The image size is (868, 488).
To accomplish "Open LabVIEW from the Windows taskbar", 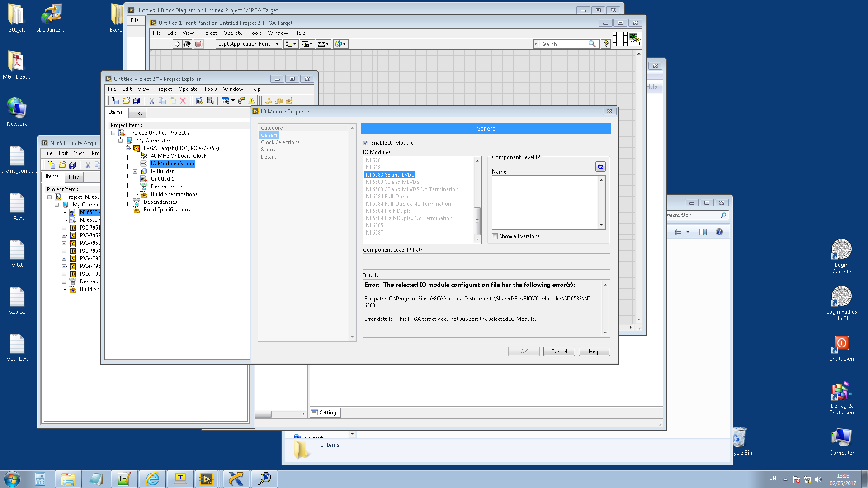I will (x=207, y=479).
